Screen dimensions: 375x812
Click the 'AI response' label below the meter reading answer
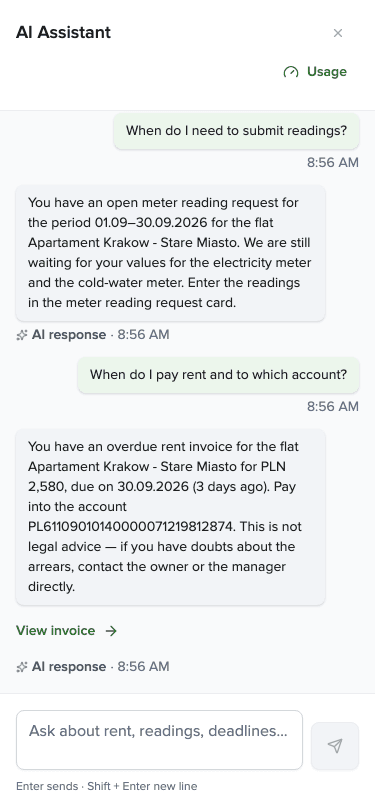click(69, 335)
